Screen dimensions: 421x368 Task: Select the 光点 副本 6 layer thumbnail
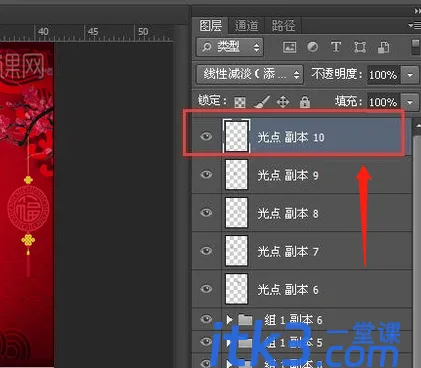(x=236, y=289)
